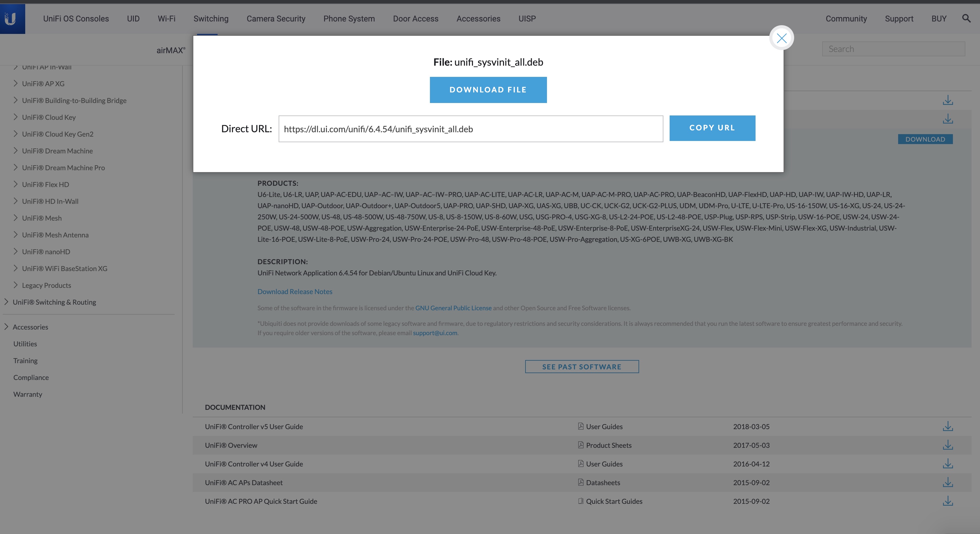Open Compliance in the sidebar
The width and height of the screenshot is (980, 534).
click(x=31, y=377)
